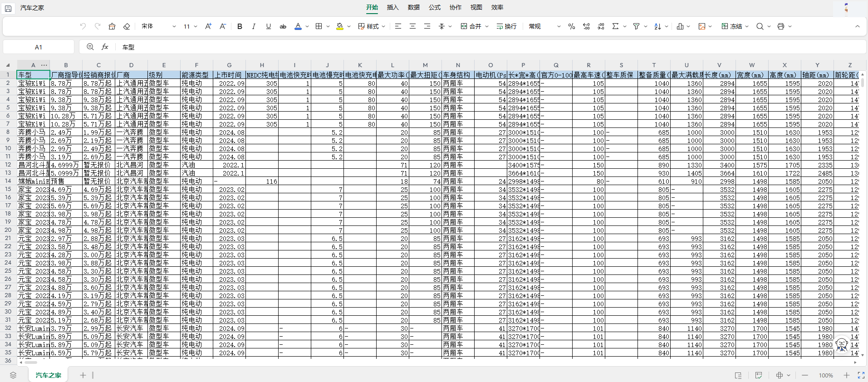Click the assistant mascot icon
Image resolution: width=868 pixels, height=382 pixels.
842,345
